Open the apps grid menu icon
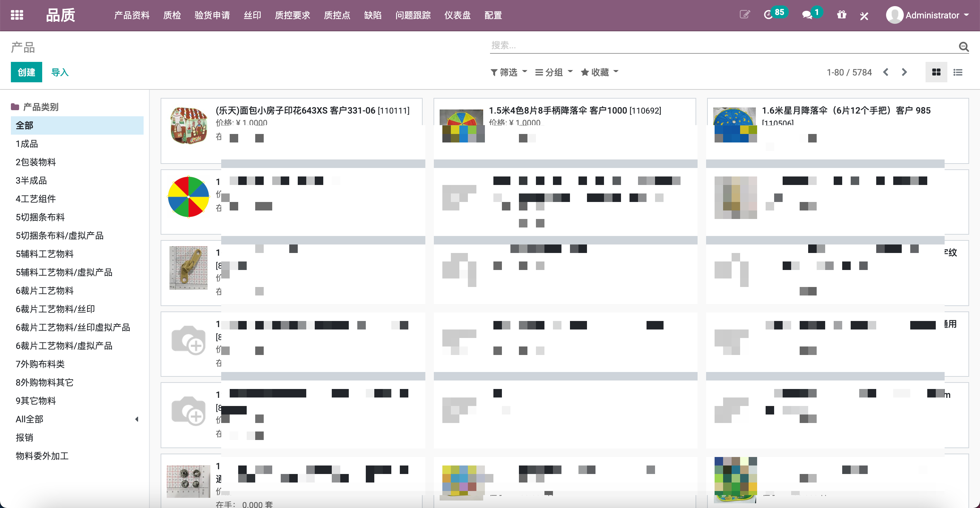 (x=17, y=15)
